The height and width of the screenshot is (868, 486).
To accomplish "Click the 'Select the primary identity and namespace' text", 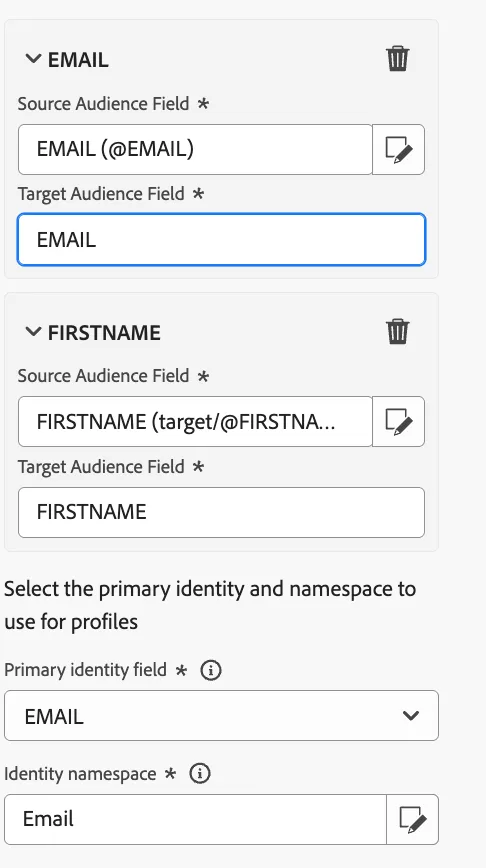I will 210,605.
